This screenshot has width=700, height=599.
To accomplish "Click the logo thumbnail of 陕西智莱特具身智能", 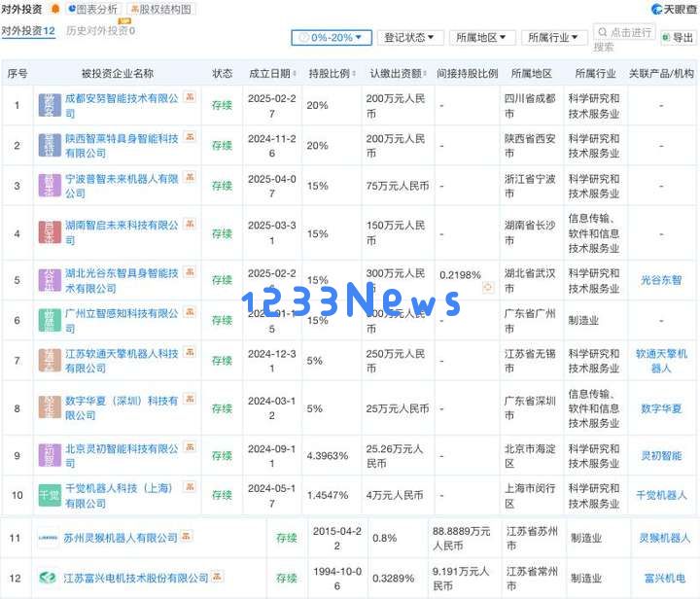I will pos(50,146).
